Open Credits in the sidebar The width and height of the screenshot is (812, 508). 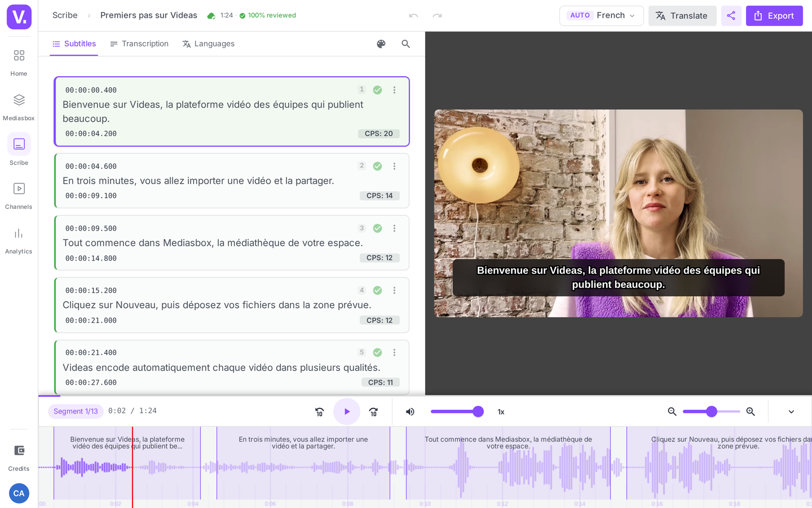click(x=19, y=458)
